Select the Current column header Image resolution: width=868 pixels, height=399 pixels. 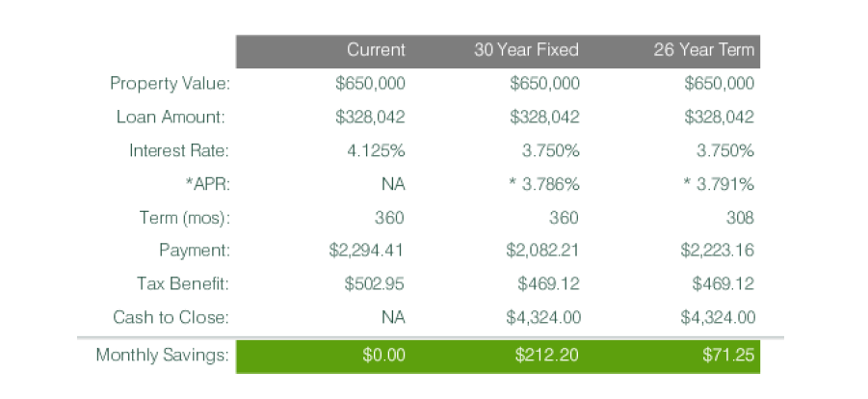pyautogui.click(x=376, y=50)
